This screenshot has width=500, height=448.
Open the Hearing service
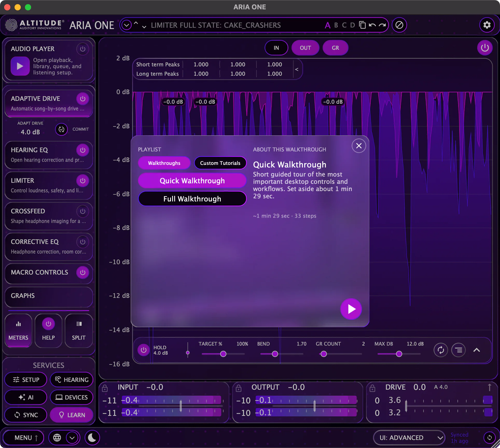click(72, 380)
